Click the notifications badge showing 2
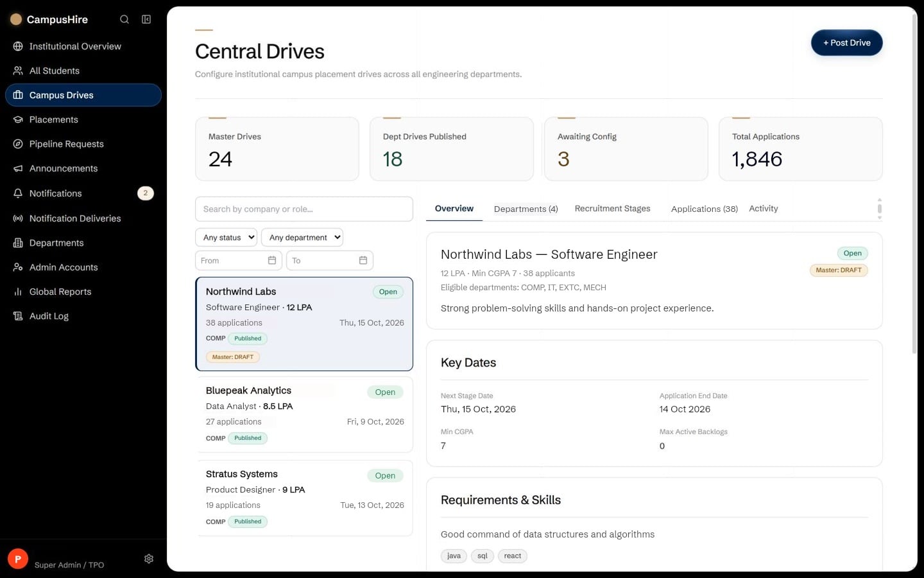The image size is (924, 578). click(146, 193)
